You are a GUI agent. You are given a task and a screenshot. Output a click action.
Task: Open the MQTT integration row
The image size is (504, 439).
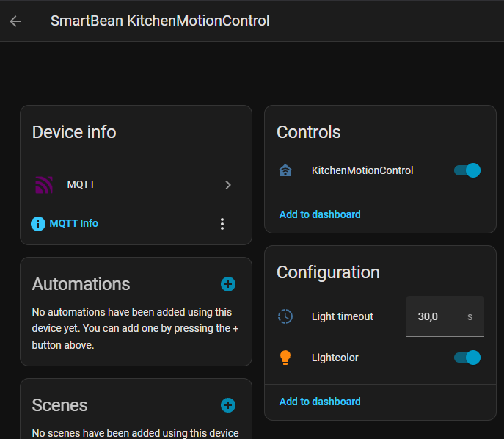click(x=136, y=184)
